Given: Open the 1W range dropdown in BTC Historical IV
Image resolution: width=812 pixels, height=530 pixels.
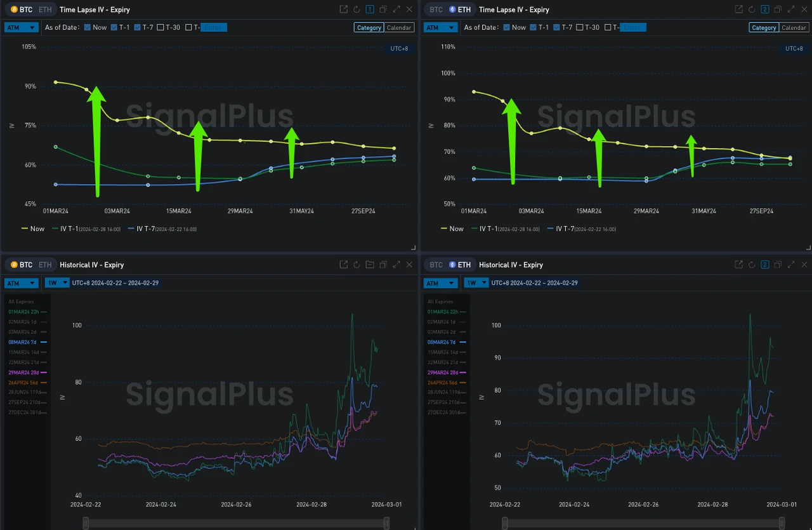Looking at the screenshot, I should click(x=56, y=283).
